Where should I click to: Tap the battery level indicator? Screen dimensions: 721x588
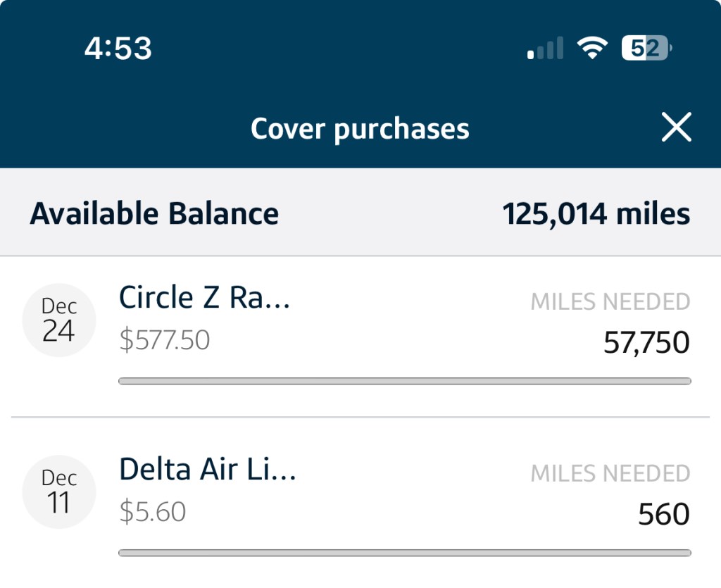[646, 49]
